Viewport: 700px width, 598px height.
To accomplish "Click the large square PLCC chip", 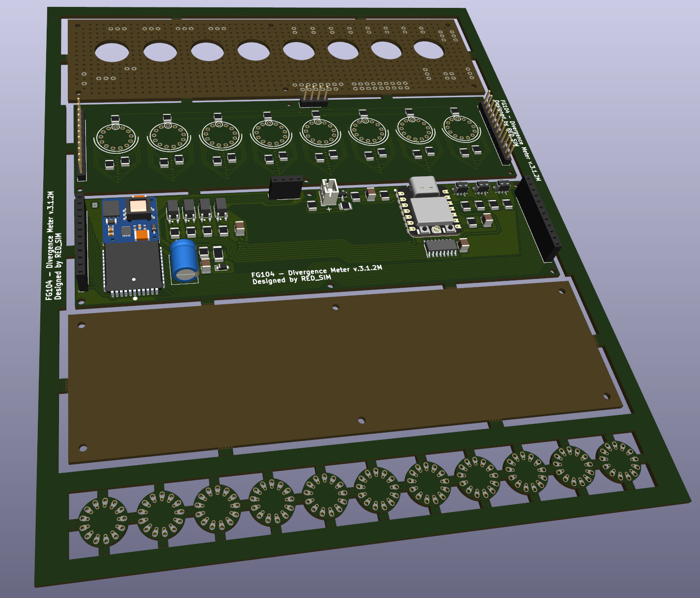I will click(x=133, y=268).
